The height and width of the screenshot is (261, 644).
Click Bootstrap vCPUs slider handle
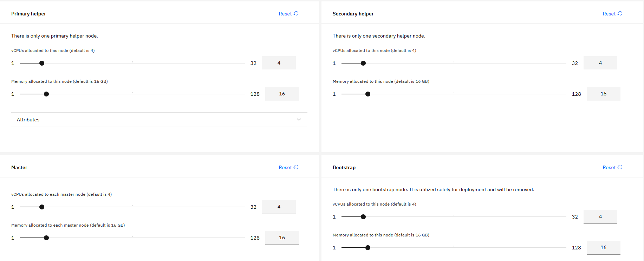pos(363,217)
